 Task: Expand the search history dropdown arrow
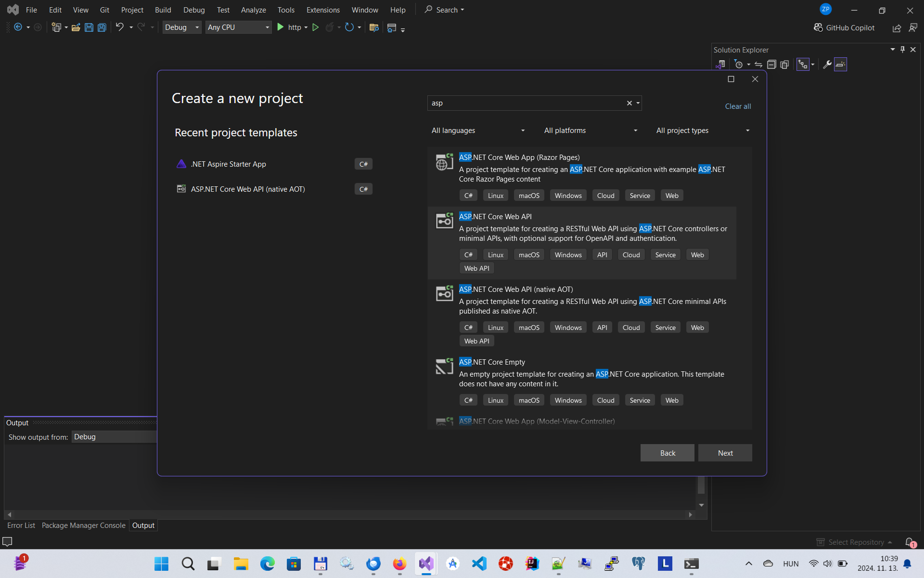point(638,103)
